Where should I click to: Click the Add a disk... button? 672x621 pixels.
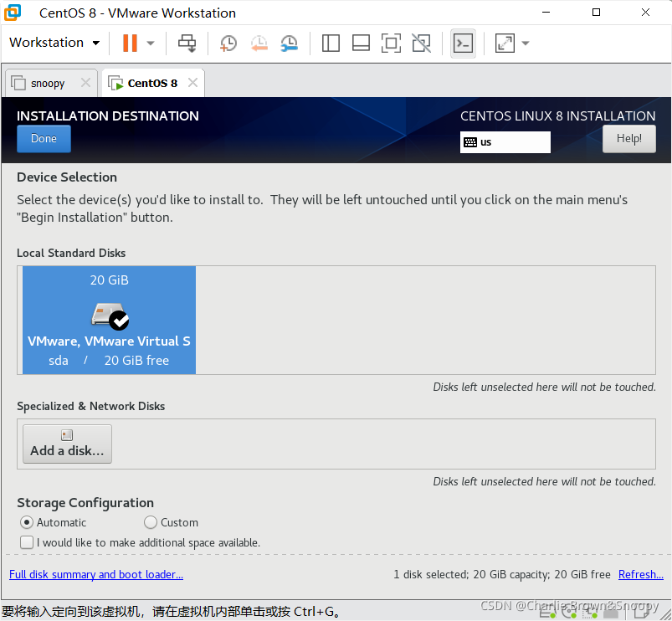tap(67, 444)
